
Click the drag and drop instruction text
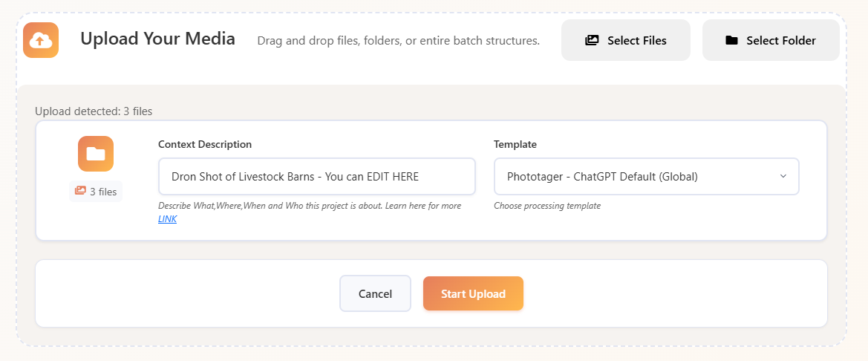398,41
